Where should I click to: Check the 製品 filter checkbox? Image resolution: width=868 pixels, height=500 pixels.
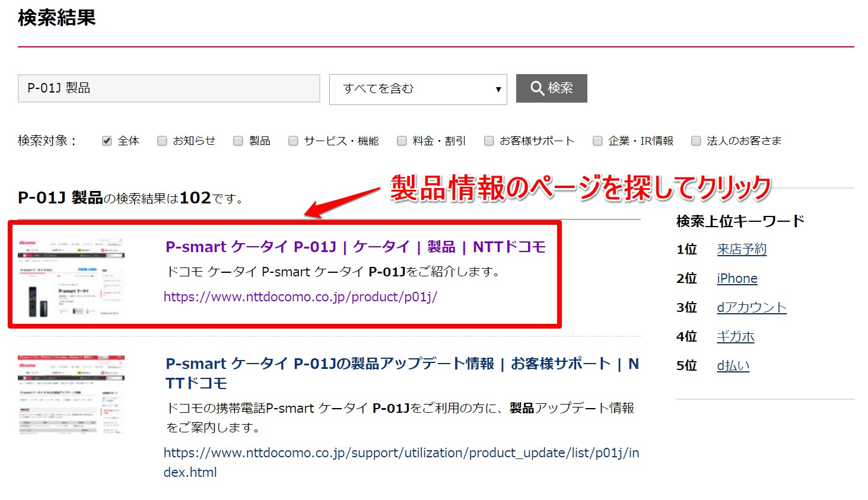tap(238, 141)
